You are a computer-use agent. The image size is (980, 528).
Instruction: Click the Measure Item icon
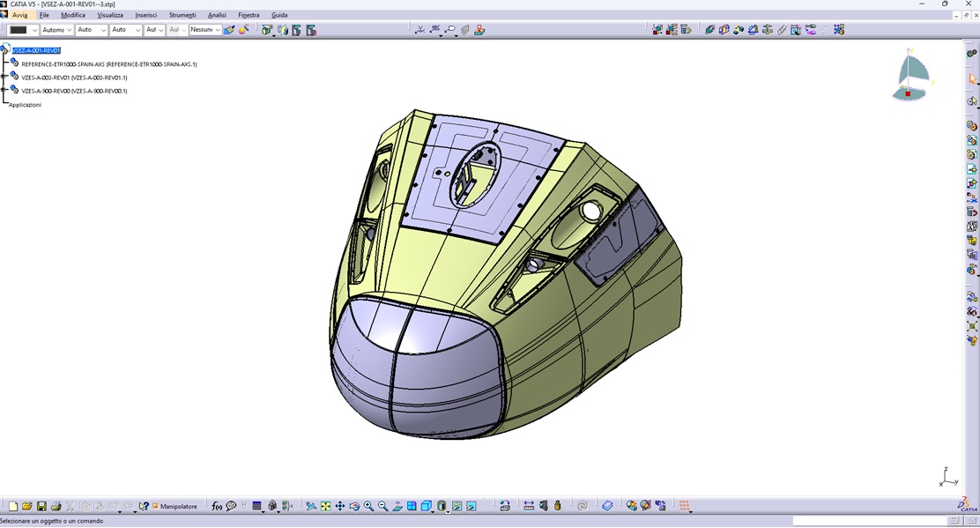click(544, 506)
